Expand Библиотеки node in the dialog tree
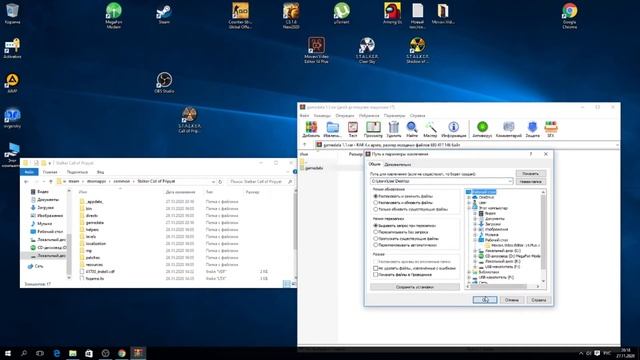 click(469, 272)
